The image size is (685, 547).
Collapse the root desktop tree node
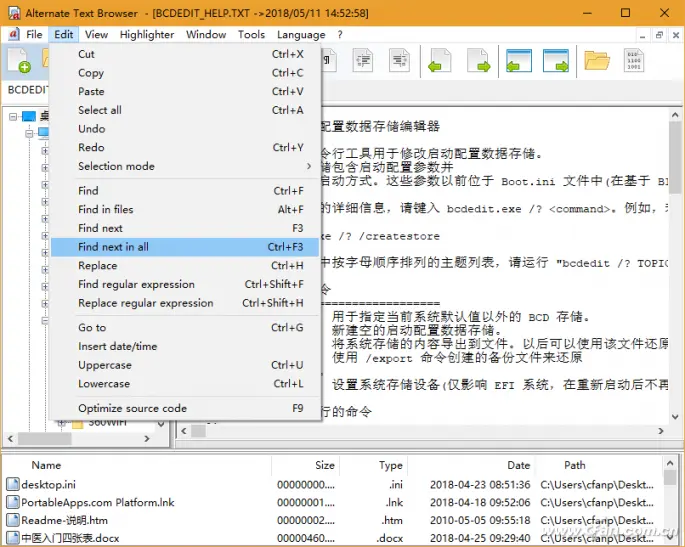pos(13,117)
